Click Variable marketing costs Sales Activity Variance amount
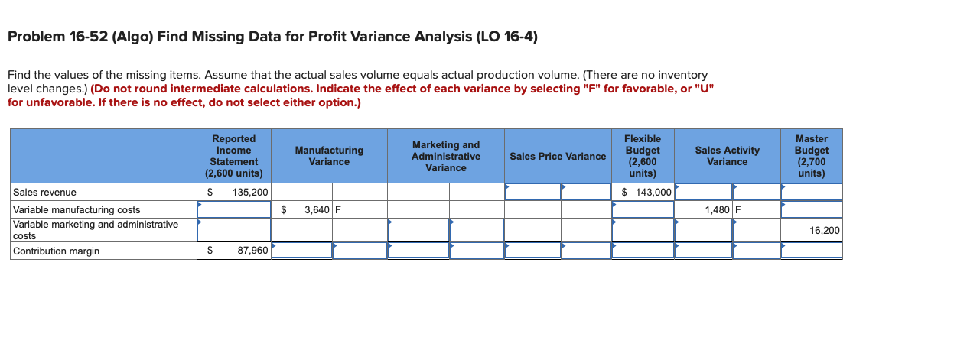The image size is (980, 337). coord(703,230)
